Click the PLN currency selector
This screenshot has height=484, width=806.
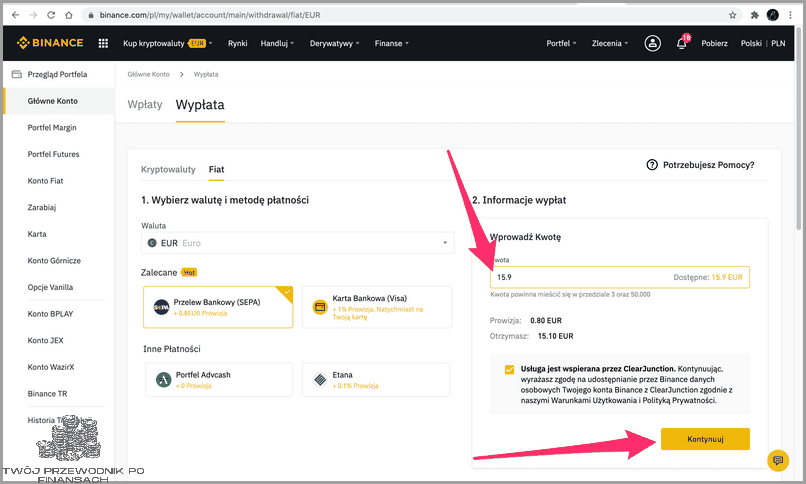[778, 43]
